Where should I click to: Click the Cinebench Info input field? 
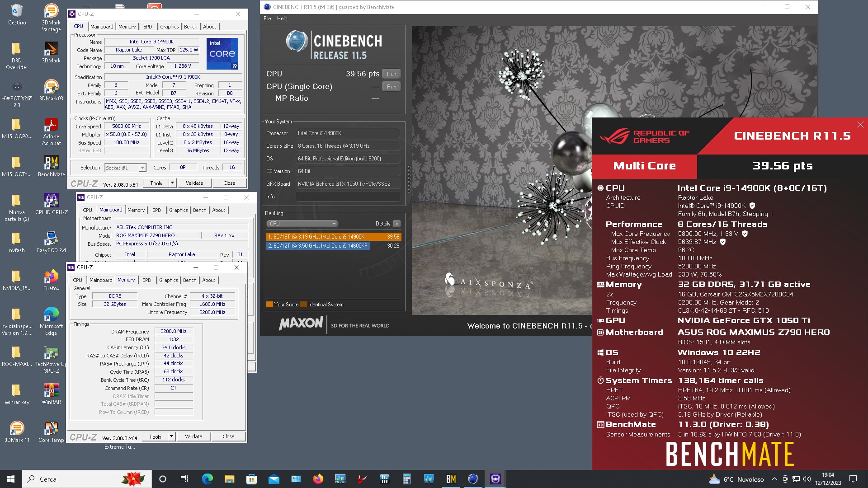[348, 197]
